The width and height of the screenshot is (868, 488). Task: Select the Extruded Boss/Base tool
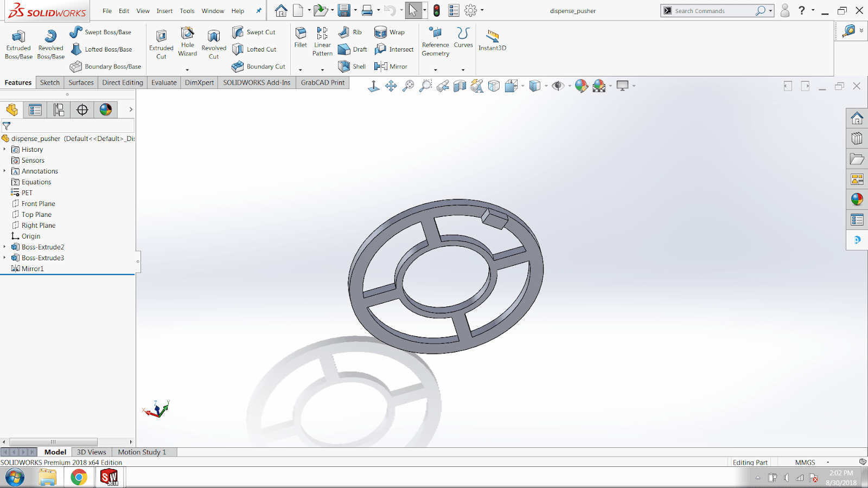click(18, 44)
